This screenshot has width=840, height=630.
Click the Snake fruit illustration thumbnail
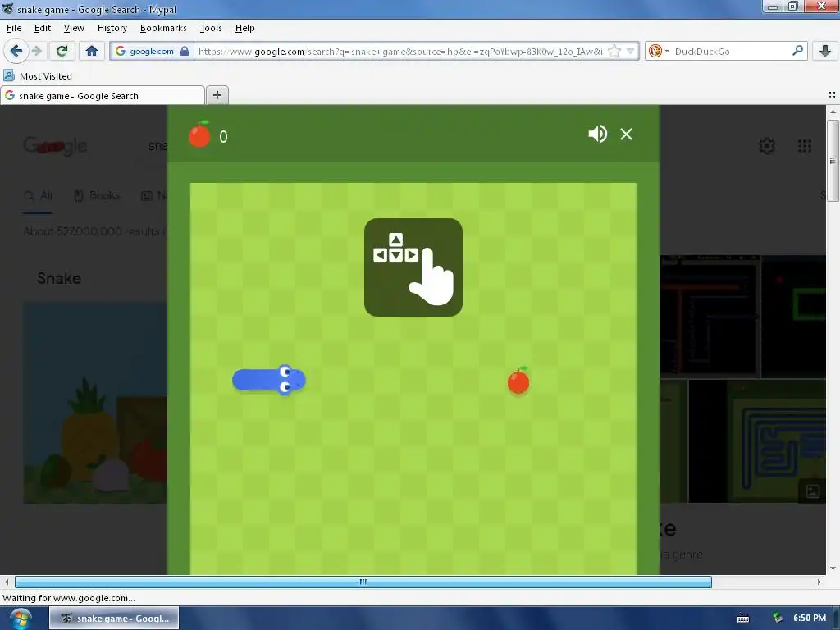[95, 403]
